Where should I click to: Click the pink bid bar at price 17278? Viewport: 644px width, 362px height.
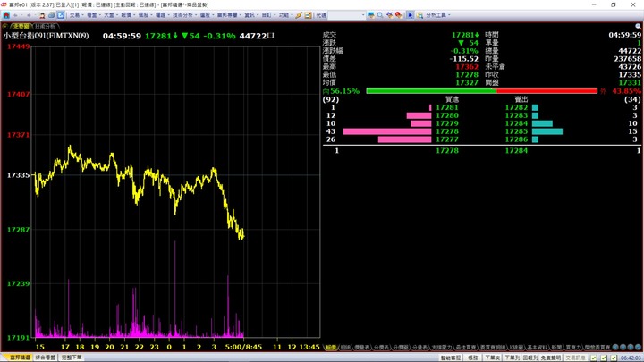(387, 131)
